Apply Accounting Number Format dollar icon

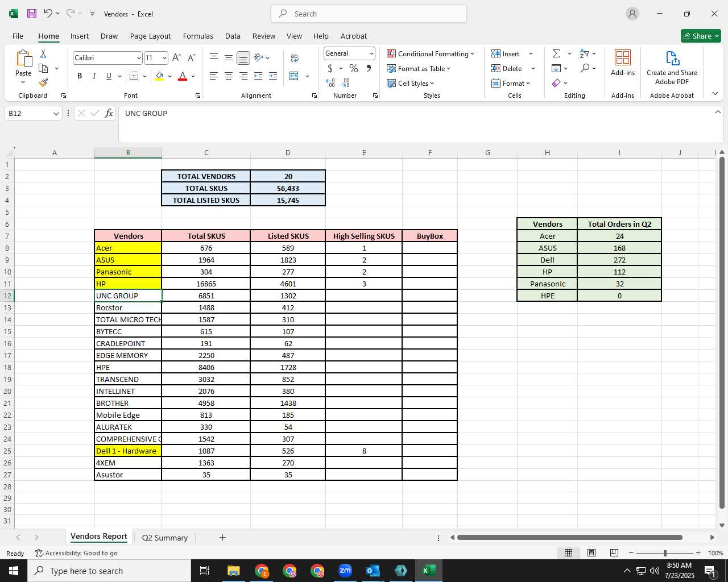tap(330, 68)
